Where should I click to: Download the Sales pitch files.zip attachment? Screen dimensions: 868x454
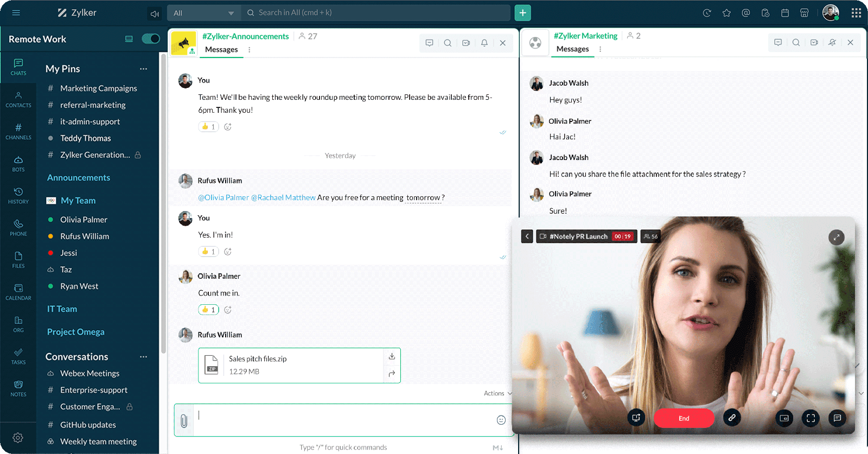[x=392, y=356]
